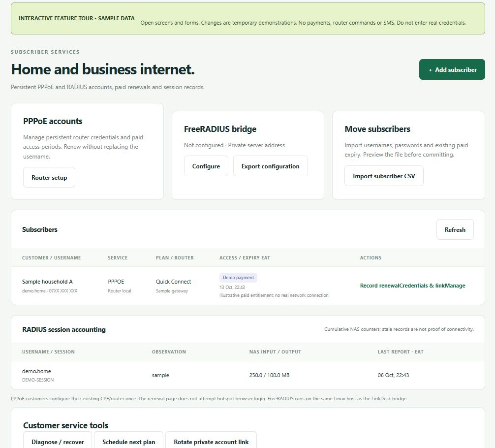
Task: Click the CUSTOMER / USERNAME column header
Action: pyautogui.click(x=52, y=258)
